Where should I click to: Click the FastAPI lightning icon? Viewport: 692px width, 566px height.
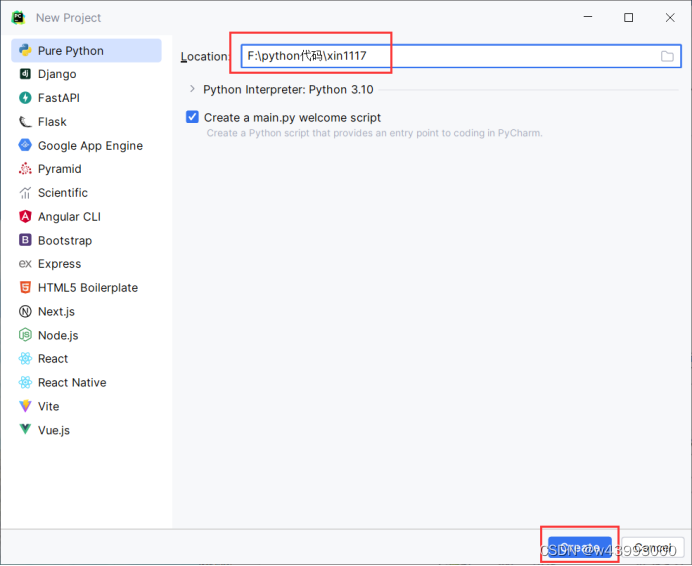(x=25, y=98)
